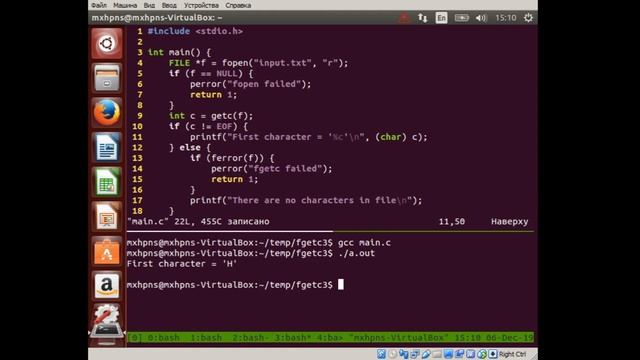Click VirtualBox single blue monitor display icon
Viewport: 640px width, 360px height.
tap(448, 354)
